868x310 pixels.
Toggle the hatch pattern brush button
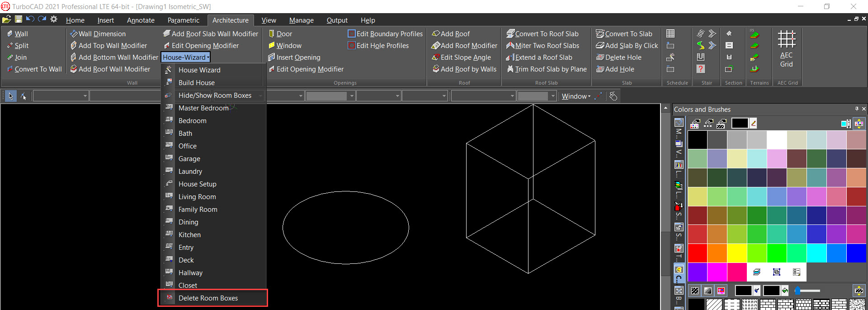point(695,291)
